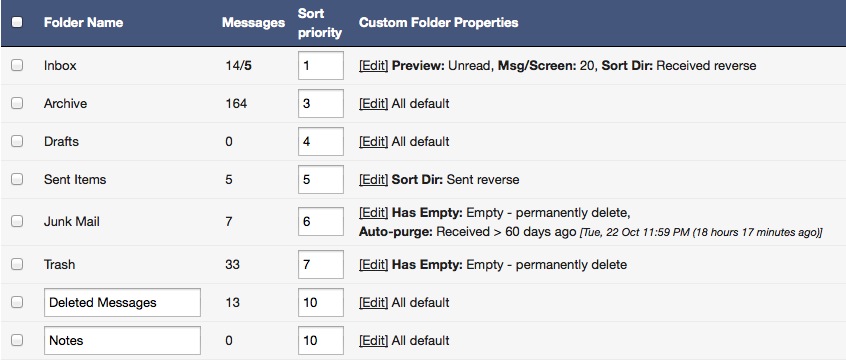846x360 pixels.
Task: Select the Trash folder checkbox
Action: pos(17,264)
